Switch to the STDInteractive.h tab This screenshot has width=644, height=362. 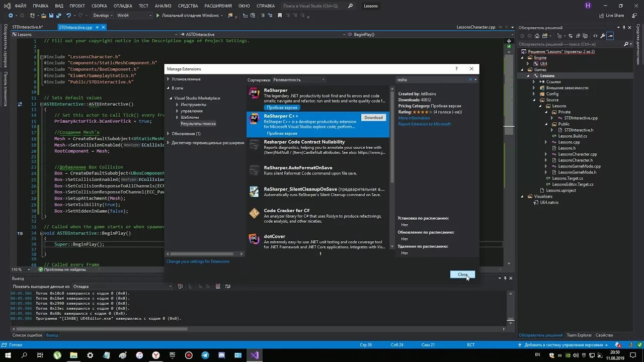click(27, 27)
